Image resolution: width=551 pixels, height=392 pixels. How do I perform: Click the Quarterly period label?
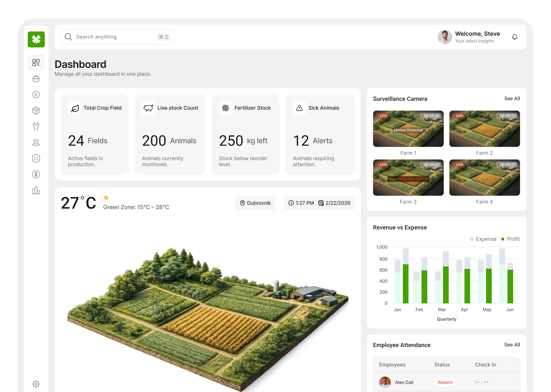tap(446, 319)
